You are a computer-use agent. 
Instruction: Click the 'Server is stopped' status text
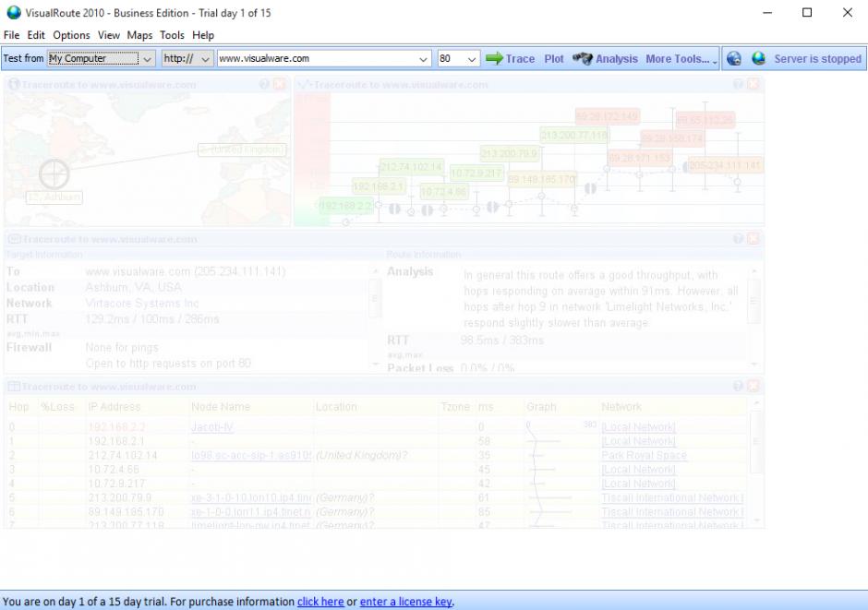click(x=817, y=59)
